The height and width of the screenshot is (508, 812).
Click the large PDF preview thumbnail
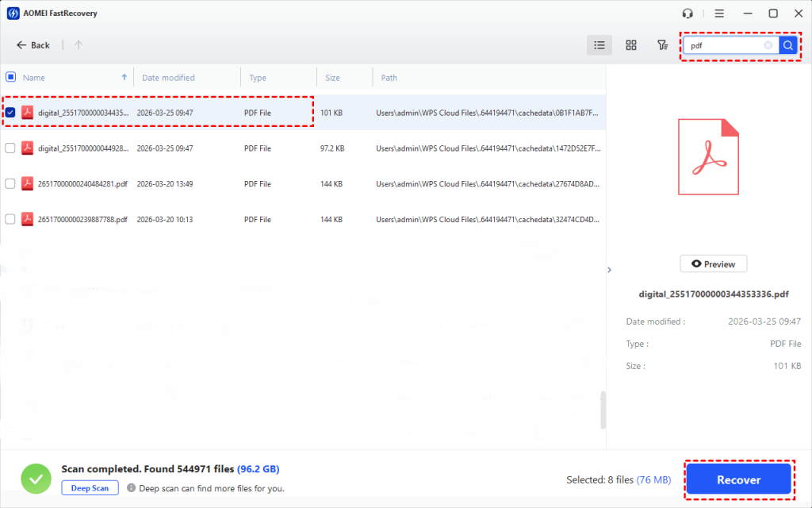pyautogui.click(x=708, y=157)
